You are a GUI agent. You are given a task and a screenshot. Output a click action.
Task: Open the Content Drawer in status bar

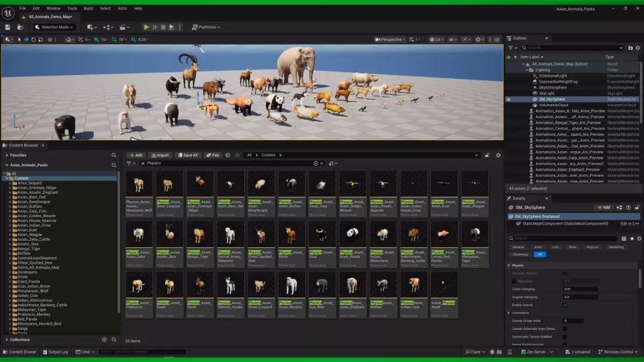pyautogui.click(x=19, y=352)
